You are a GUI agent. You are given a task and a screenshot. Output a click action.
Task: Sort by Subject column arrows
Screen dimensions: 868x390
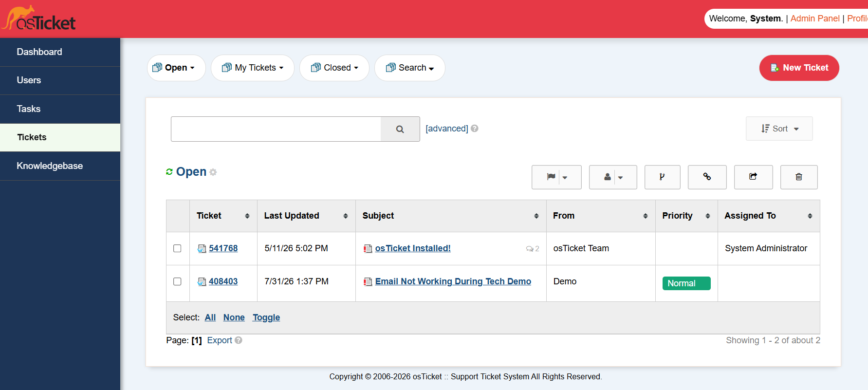[x=536, y=216]
